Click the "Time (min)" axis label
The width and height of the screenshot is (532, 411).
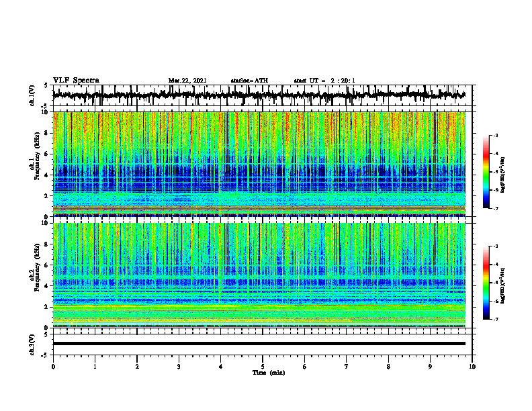(x=269, y=373)
